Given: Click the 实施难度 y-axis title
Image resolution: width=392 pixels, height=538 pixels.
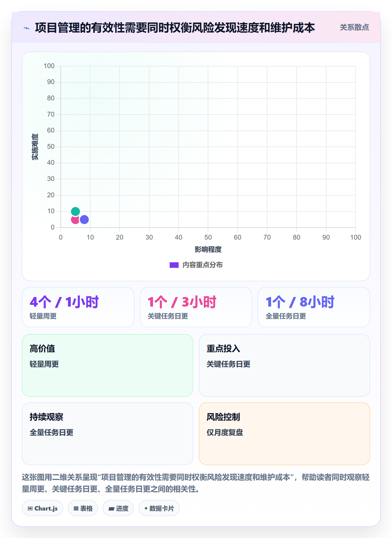Looking at the screenshot, I should [x=35, y=147].
